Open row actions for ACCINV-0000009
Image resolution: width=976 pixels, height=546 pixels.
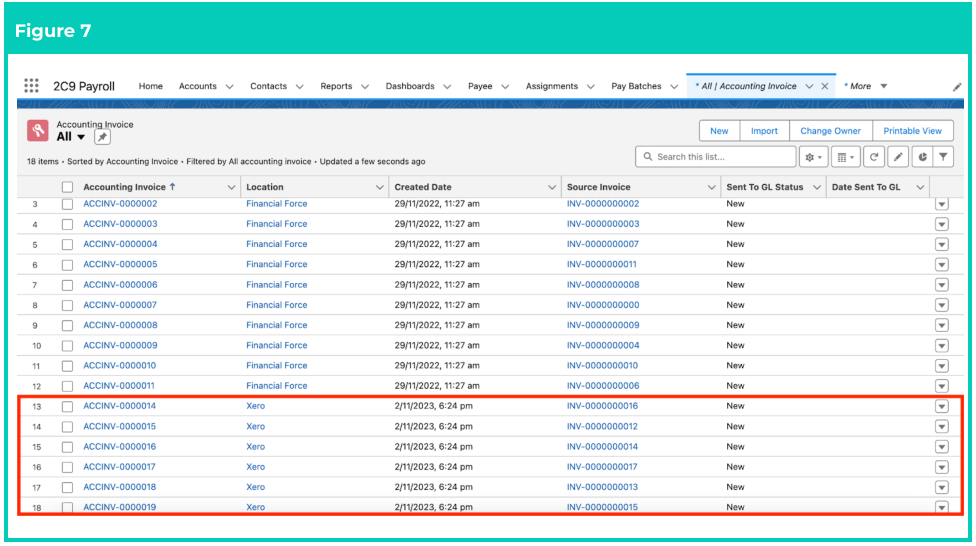tap(942, 346)
